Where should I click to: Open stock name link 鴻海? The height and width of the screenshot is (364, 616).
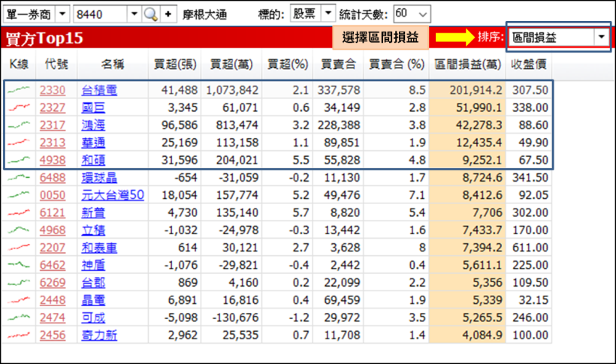tap(93, 125)
